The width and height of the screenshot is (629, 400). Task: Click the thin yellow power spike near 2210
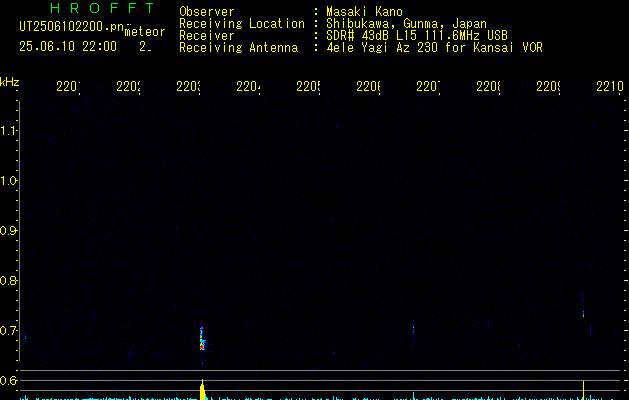coord(583,390)
